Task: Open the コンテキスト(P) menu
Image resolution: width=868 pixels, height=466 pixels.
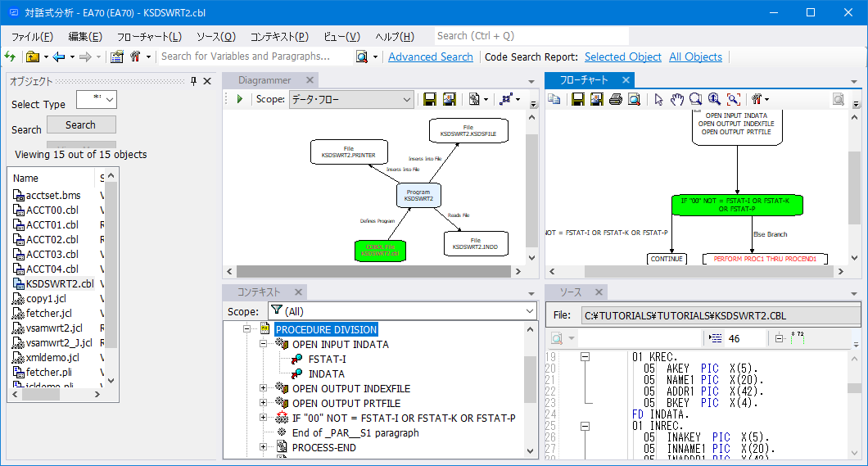Action: 279,37
